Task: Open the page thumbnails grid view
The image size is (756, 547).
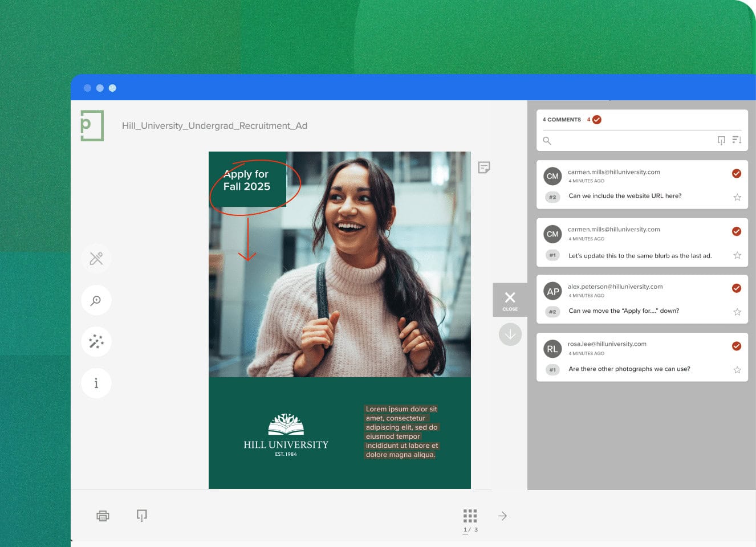Action: tap(470, 516)
